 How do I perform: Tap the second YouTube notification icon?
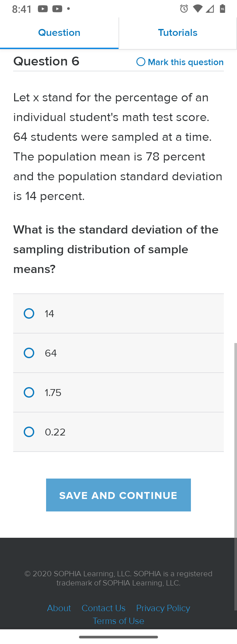tap(57, 9)
